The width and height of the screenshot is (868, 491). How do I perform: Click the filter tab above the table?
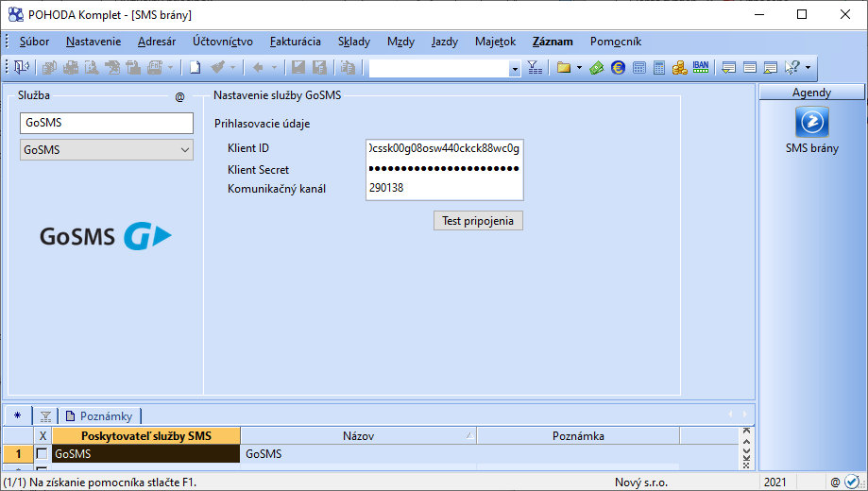click(45, 416)
